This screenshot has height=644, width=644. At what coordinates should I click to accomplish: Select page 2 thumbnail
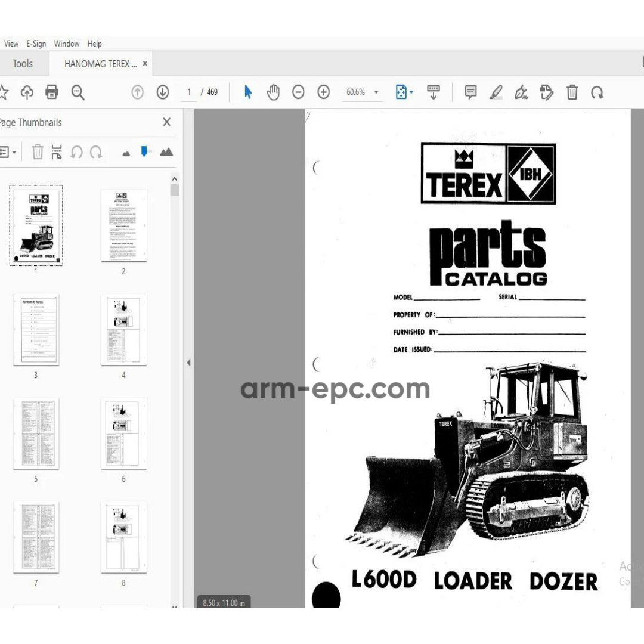click(124, 225)
